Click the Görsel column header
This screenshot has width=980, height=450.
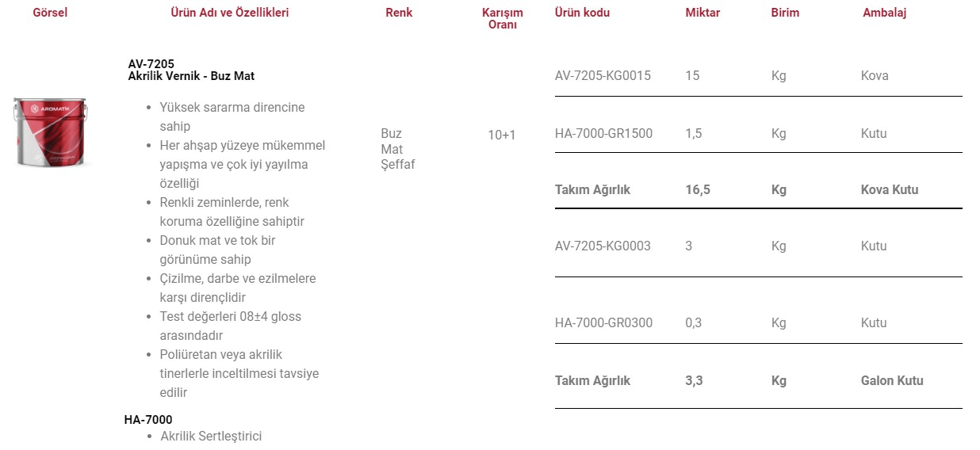[x=50, y=13]
